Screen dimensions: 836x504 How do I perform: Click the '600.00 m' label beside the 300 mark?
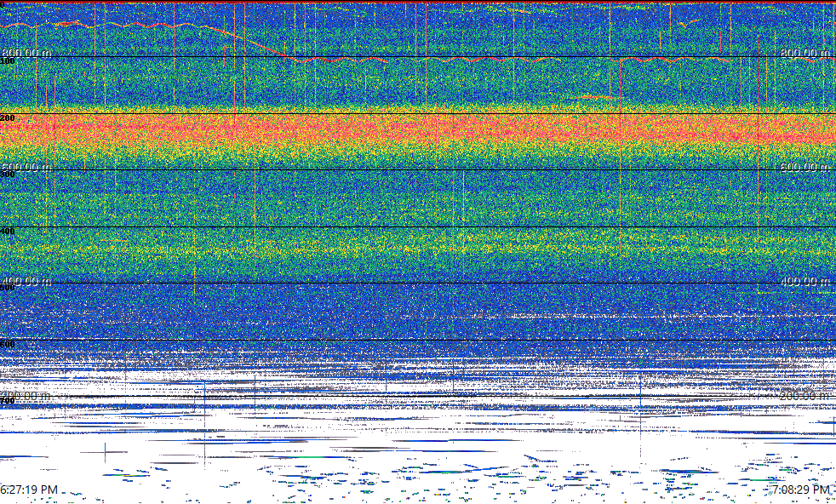coord(26,167)
